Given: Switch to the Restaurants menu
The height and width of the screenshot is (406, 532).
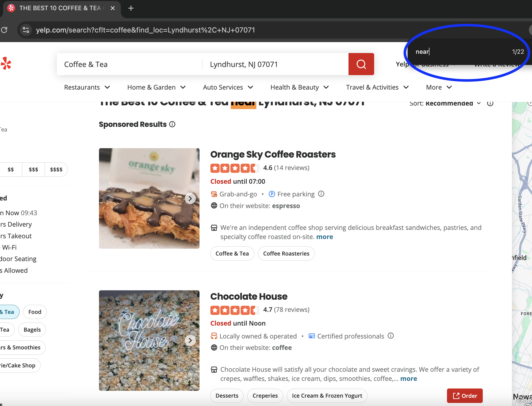Looking at the screenshot, I should click(87, 87).
